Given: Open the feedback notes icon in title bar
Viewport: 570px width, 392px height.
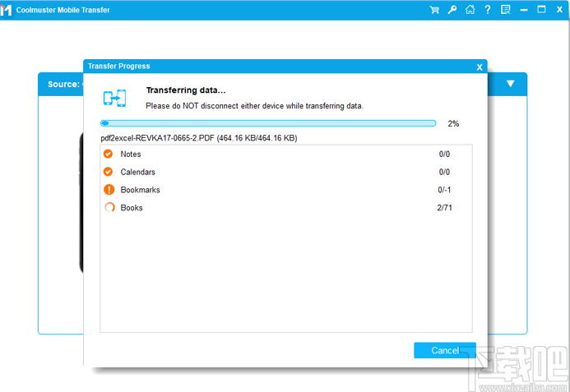Looking at the screenshot, I should [505, 10].
